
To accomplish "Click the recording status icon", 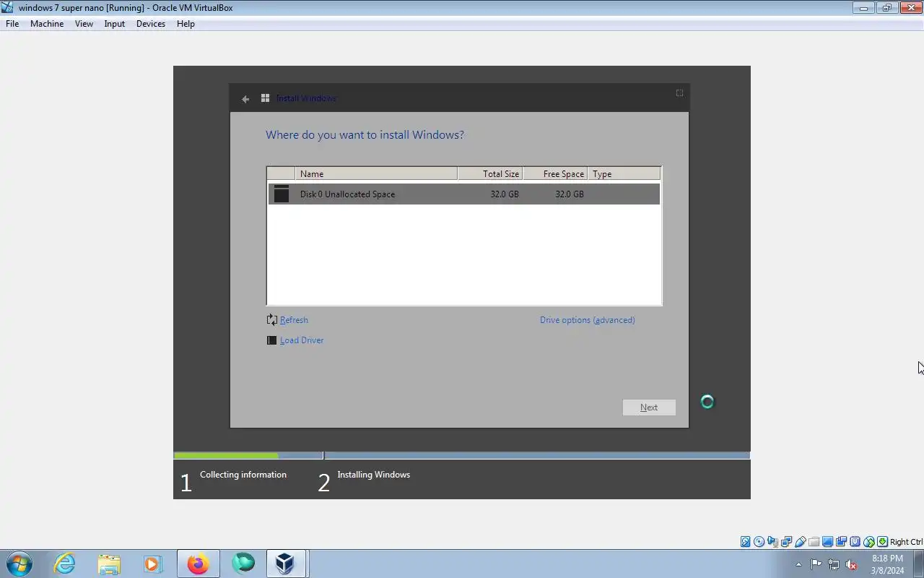I will coord(841,542).
